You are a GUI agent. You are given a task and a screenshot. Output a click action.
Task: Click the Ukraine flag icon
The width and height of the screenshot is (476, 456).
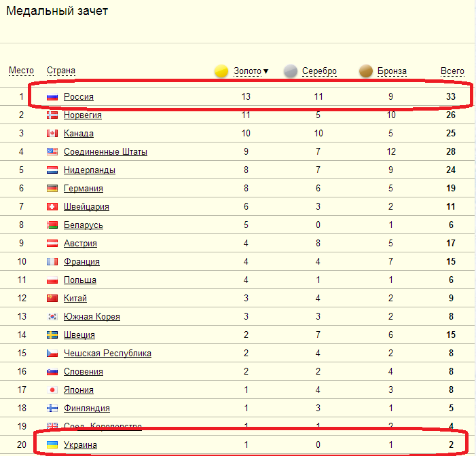(x=52, y=444)
